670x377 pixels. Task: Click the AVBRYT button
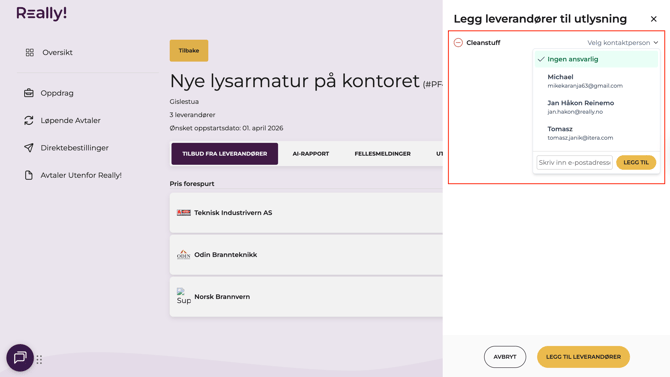click(x=505, y=357)
